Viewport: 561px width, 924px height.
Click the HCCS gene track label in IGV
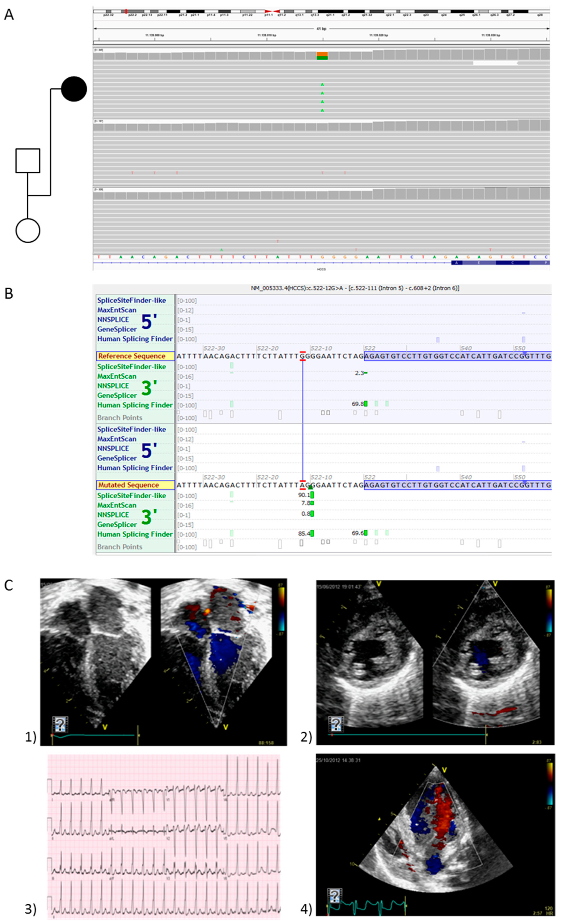(x=321, y=269)
